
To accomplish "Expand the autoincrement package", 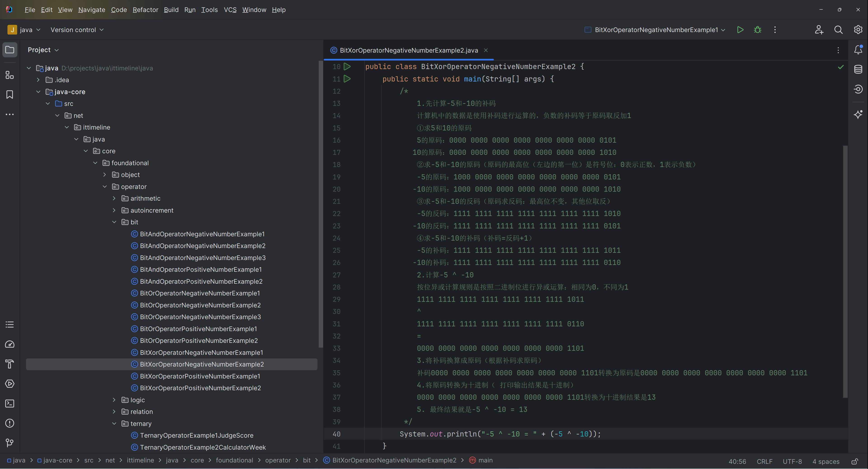I will point(114,210).
